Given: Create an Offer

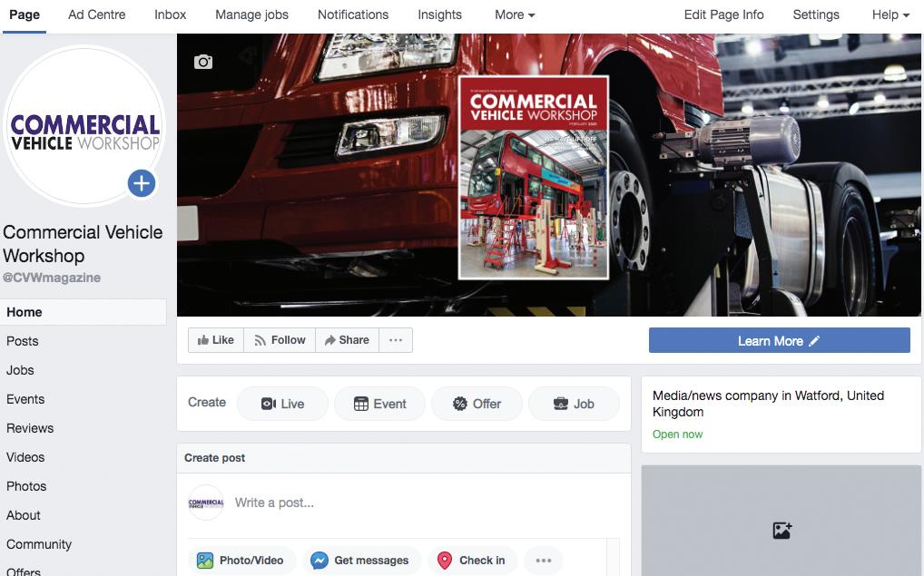Looking at the screenshot, I should pos(477,404).
